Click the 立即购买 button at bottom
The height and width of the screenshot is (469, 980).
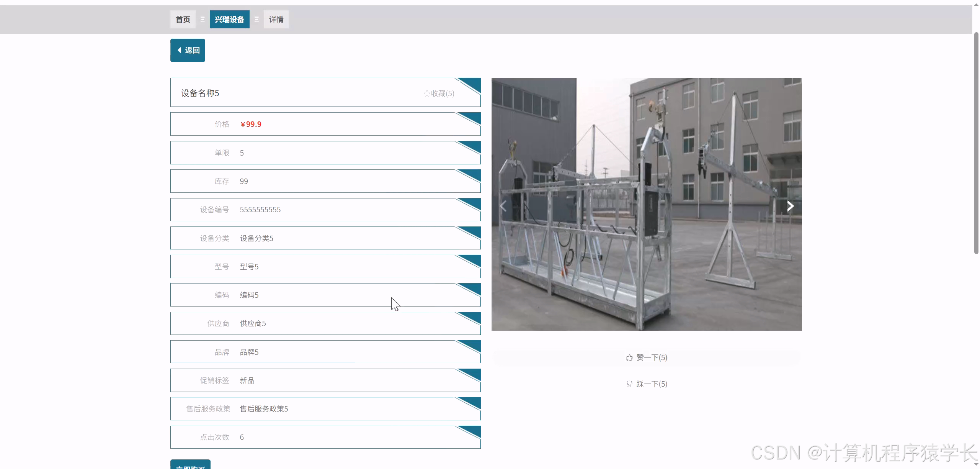(x=190, y=464)
